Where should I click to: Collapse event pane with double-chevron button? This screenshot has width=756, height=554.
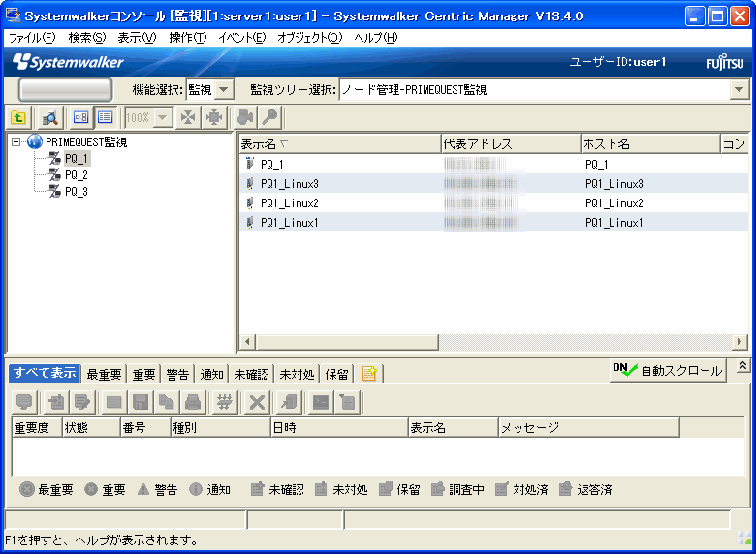pos(742,366)
